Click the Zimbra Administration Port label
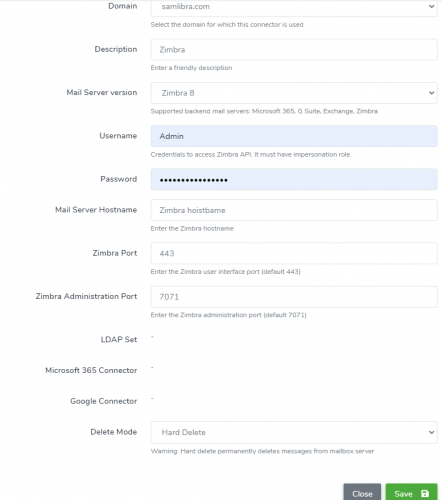 pos(86,296)
